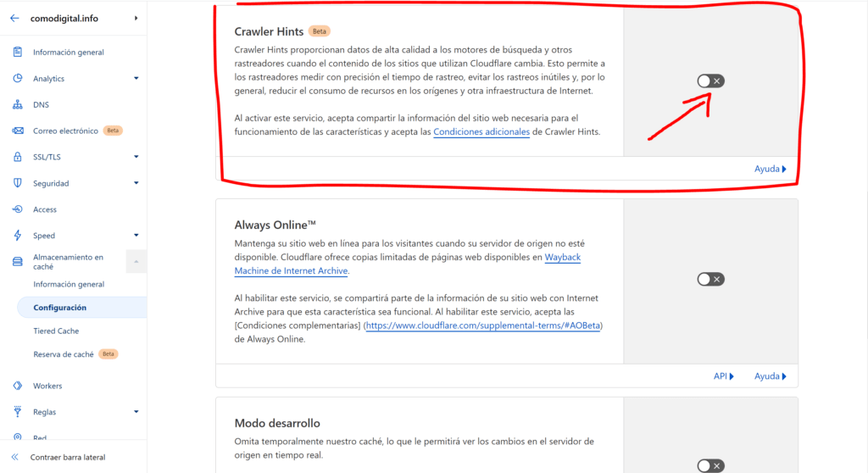
Task: Open Ayuda link under Always Online
Action: (770, 376)
